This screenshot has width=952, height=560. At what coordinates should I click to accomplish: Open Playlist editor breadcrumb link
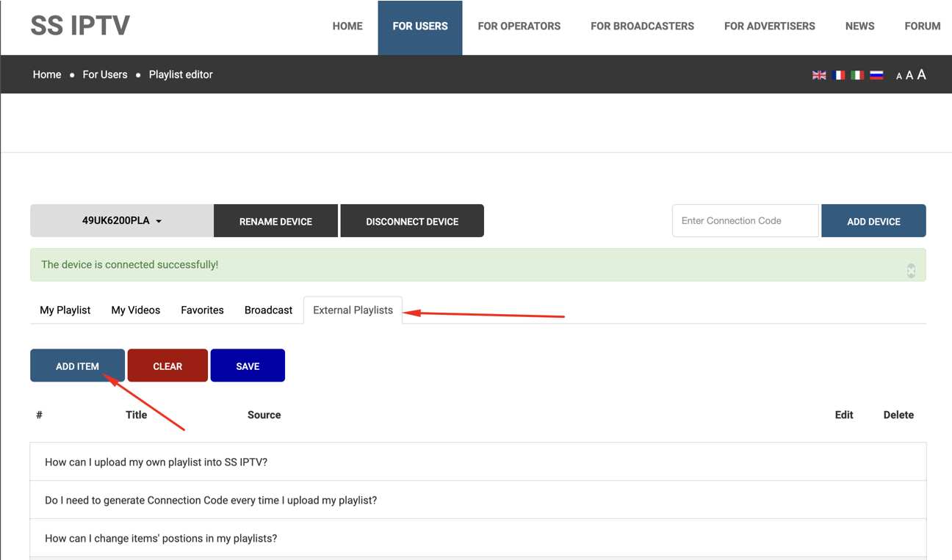(181, 75)
